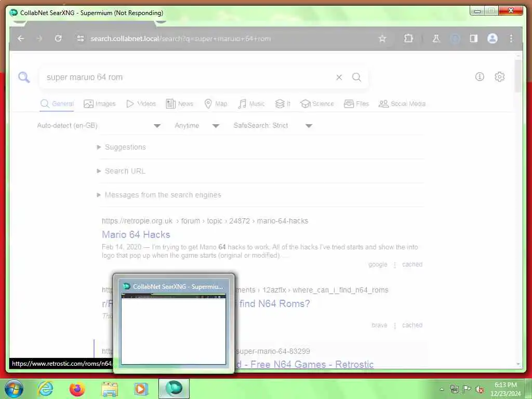This screenshot has width=532, height=399.
Task: Switch to the Videos tab
Action: coord(141,104)
